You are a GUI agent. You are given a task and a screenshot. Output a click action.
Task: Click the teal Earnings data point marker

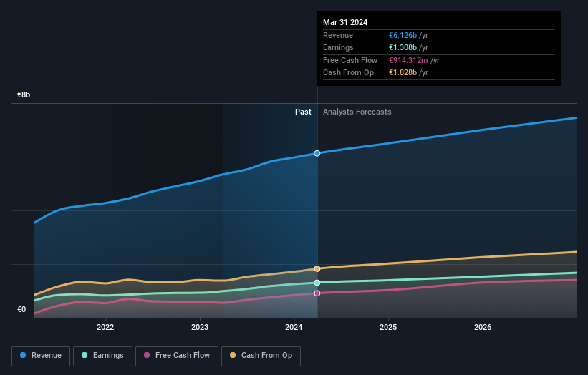point(317,283)
